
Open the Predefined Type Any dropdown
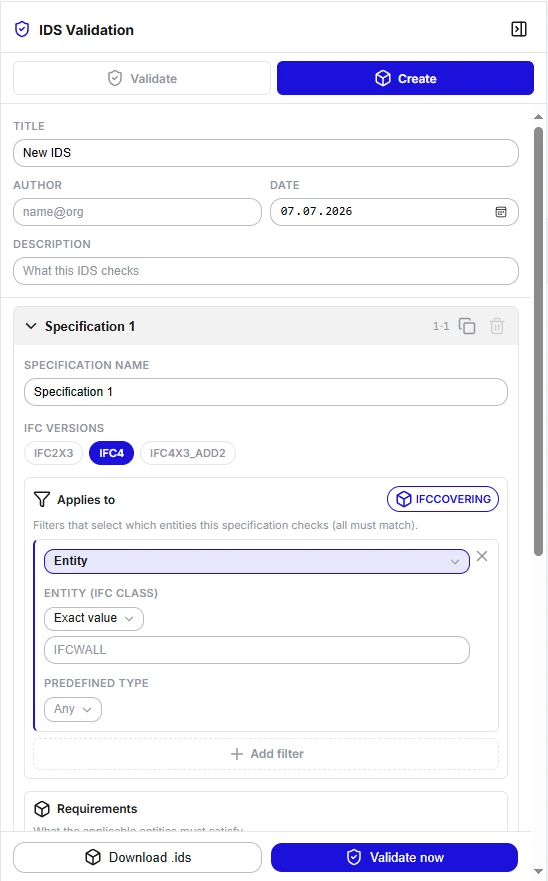point(73,709)
